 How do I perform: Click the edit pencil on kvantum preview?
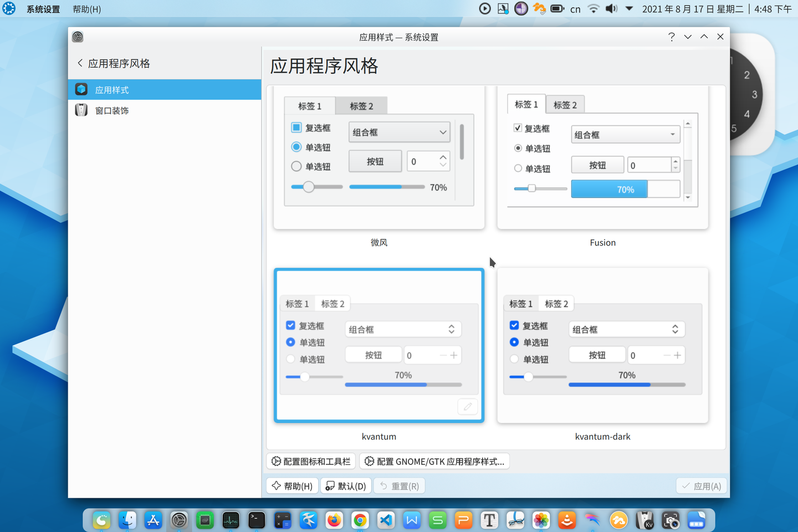pyautogui.click(x=468, y=407)
